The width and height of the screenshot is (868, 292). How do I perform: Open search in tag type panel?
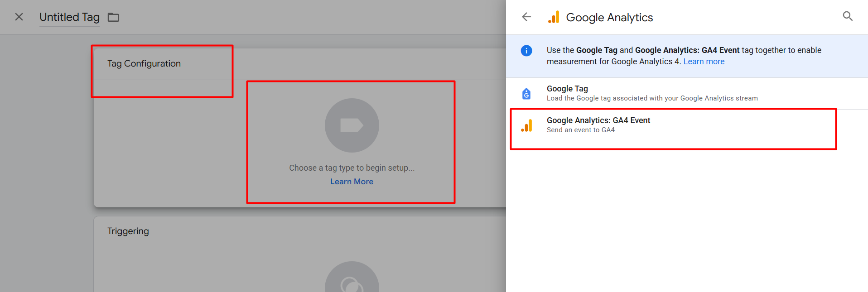click(x=847, y=17)
